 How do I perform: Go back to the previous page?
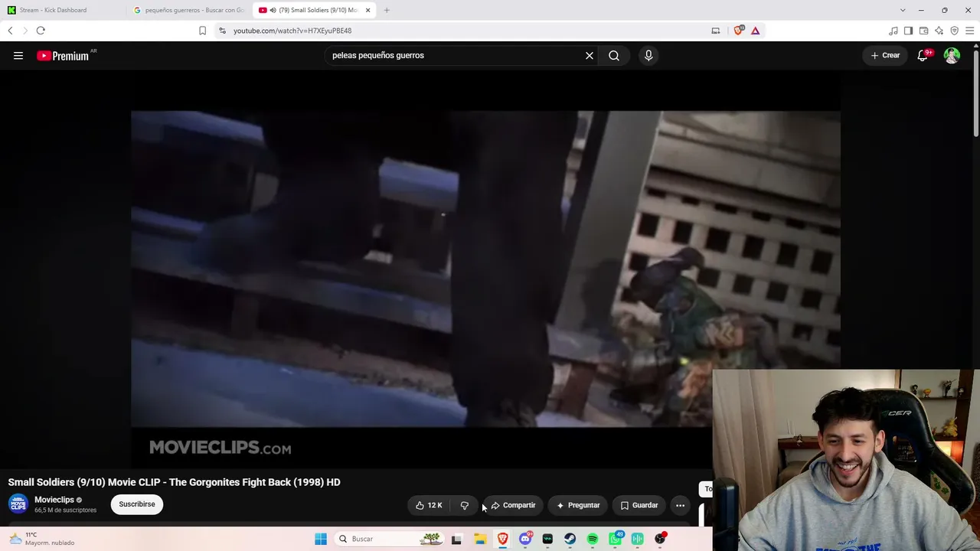(x=10, y=31)
